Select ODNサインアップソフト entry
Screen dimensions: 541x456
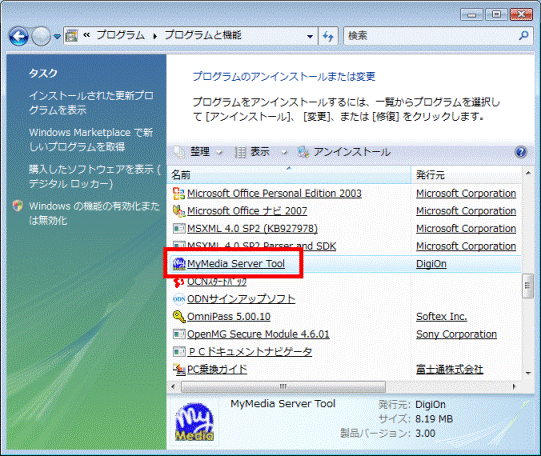click(x=241, y=299)
